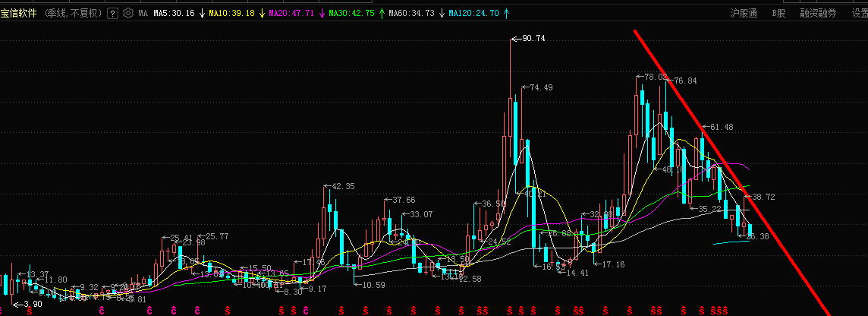Open the 融资融券 tab
This screenshot has height=316, width=868.
tap(818, 14)
